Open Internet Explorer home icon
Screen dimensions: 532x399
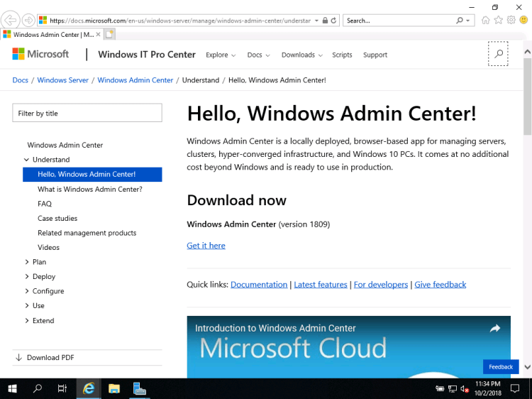[x=485, y=21]
